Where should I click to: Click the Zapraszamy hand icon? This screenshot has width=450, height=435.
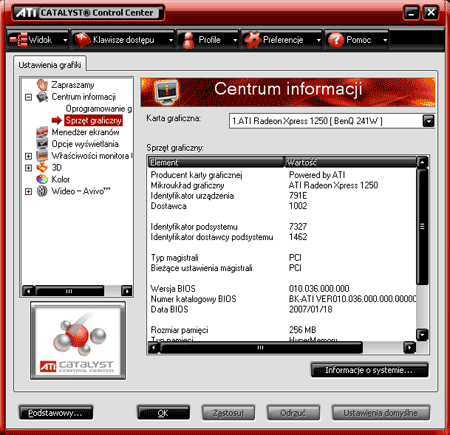(42, 85)
